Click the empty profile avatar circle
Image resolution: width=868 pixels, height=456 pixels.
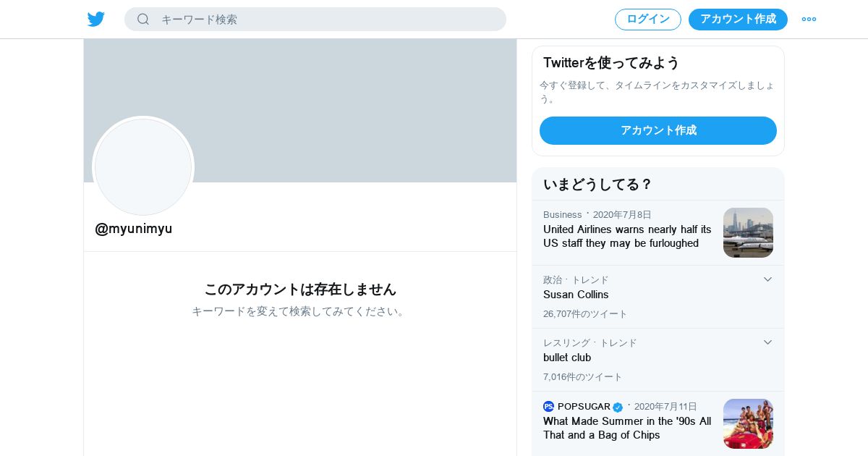[143, 167]
